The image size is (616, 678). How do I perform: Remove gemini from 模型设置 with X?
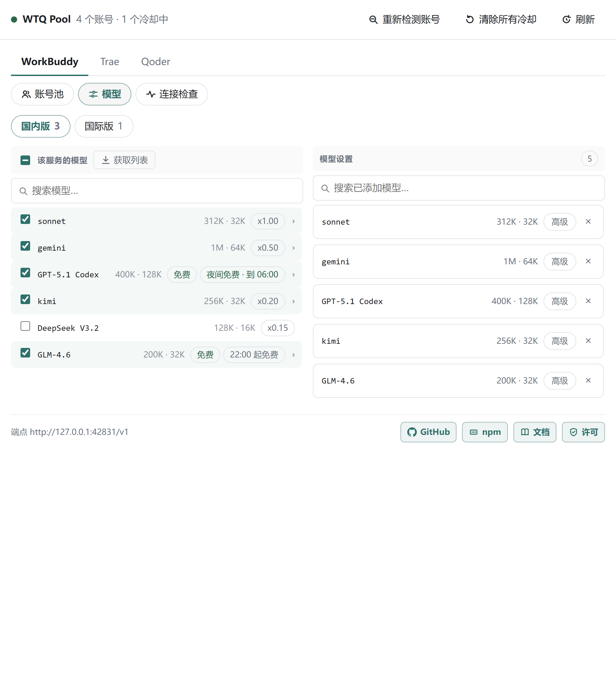click(x=588, y=261)
